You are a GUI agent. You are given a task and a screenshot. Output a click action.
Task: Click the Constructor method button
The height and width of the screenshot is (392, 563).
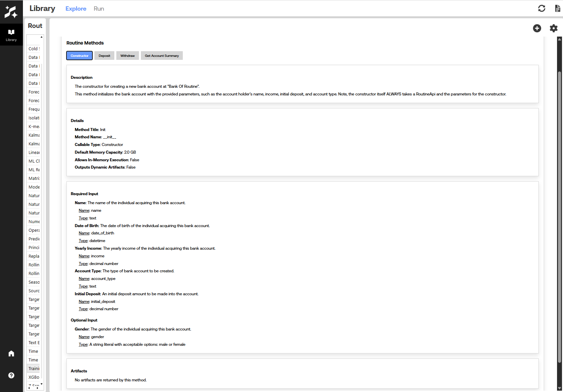[x=79, y=56]
